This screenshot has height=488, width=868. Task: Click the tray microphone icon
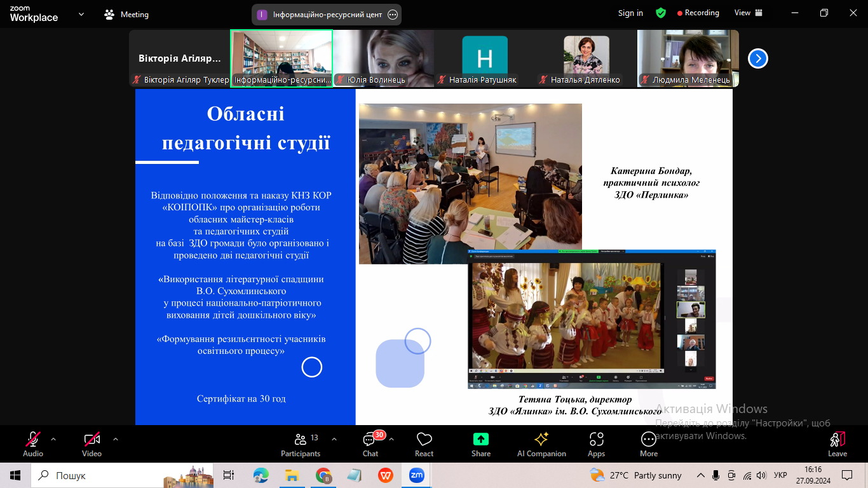coord(716,475)
